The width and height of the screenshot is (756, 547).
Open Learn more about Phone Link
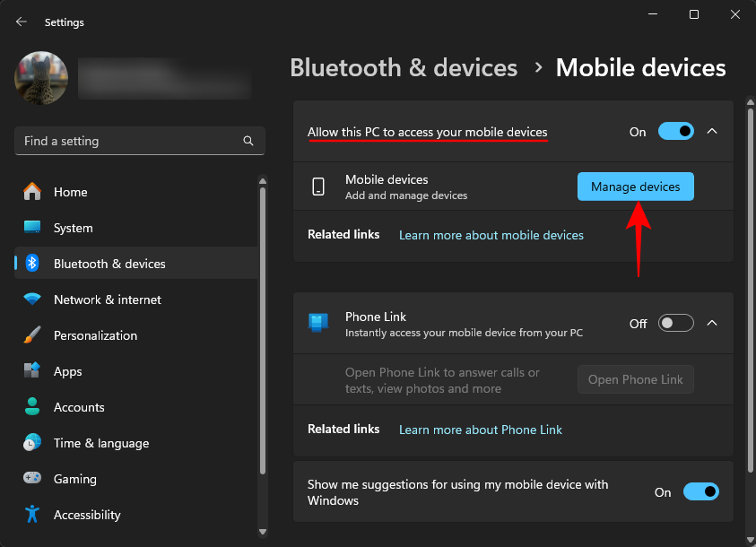[x=481, y=430]
